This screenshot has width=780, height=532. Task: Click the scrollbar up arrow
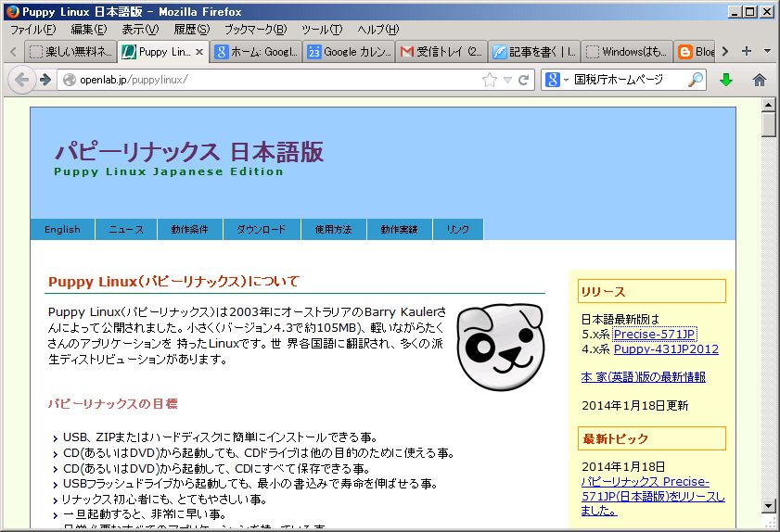(x=769, y=105)
